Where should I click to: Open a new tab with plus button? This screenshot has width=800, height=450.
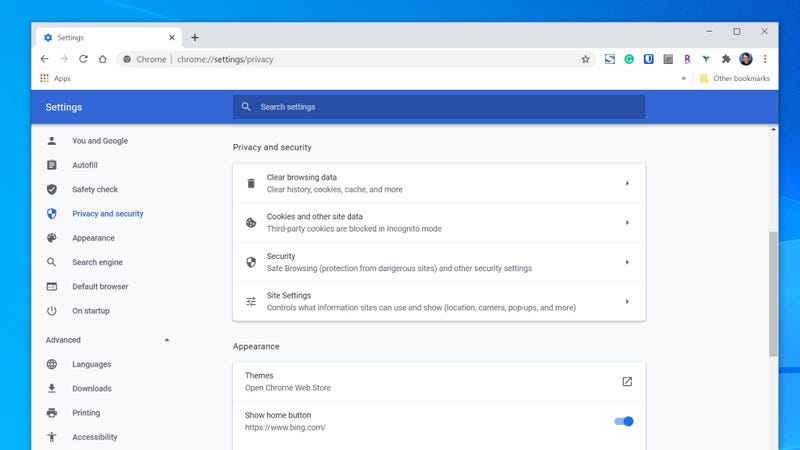point(195,37)
